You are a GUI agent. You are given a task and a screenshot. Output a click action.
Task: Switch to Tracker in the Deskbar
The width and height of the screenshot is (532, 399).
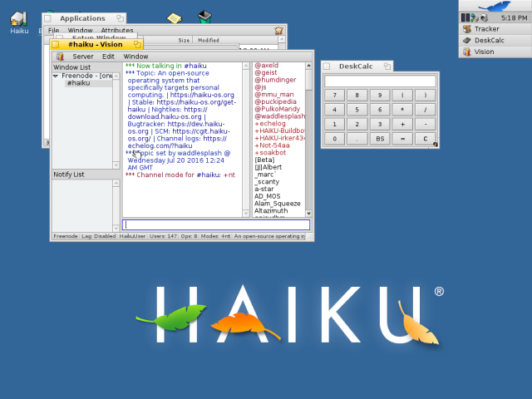(x=495, y=29)
